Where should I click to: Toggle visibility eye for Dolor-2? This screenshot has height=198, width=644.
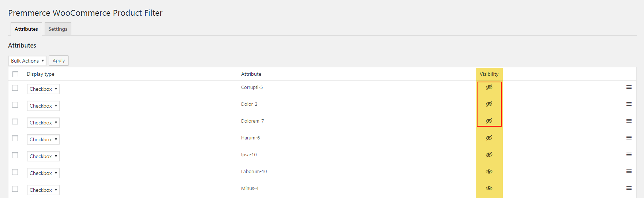coord(489,104)
